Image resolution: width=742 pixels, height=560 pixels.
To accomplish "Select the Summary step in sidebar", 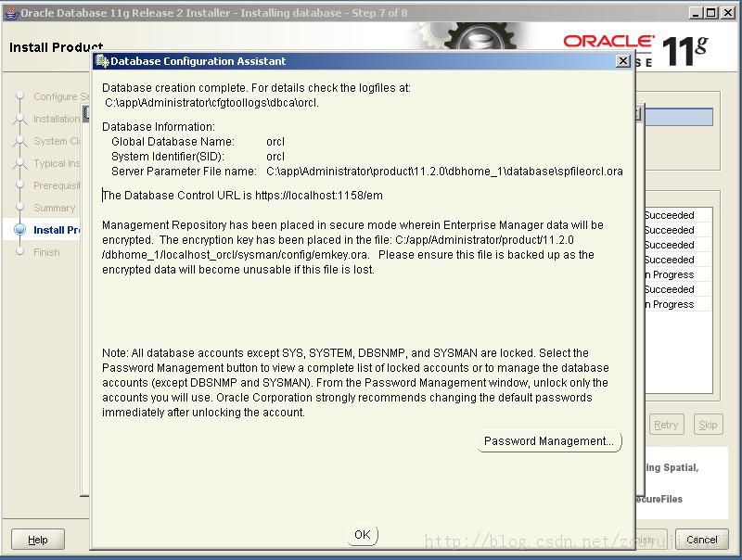I will click(x=54, y=208).
